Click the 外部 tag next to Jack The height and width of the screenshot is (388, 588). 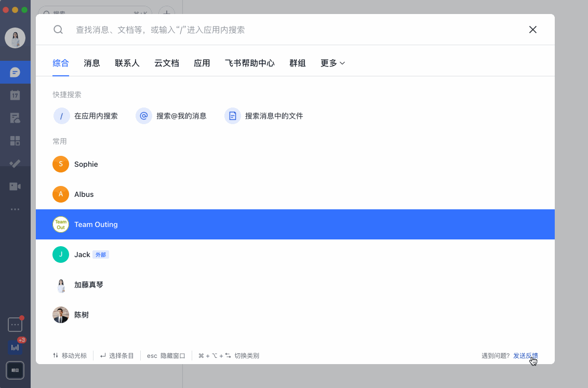click(x=100, y=255)
